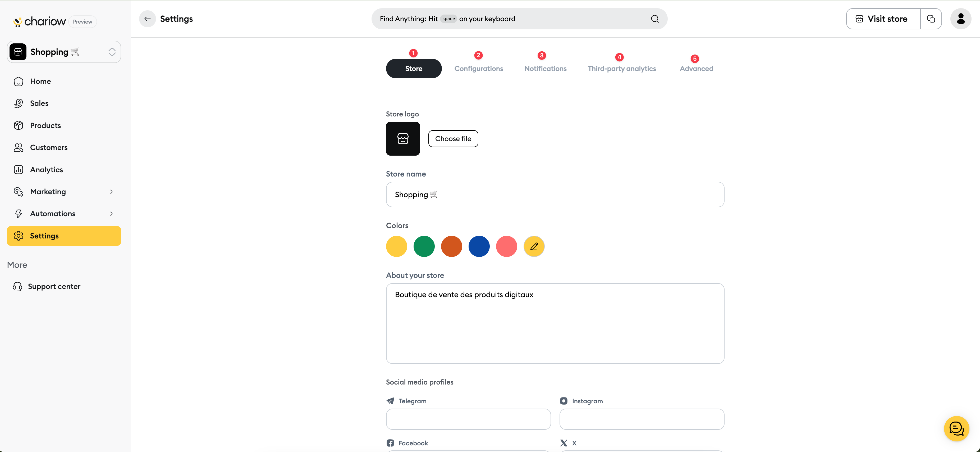This screenshot has width=980, height=452.
Task: Open the Advanced tab
Action: coord(696,69)
